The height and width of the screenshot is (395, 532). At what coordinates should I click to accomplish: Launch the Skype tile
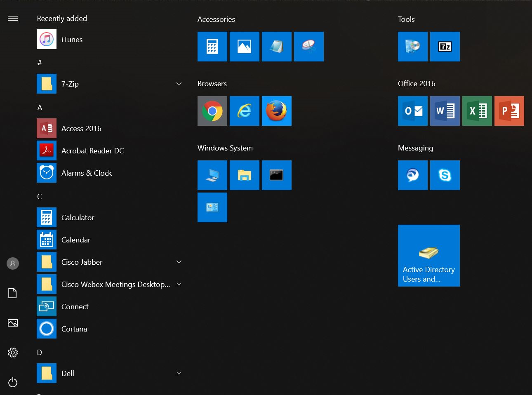[445, 175]
